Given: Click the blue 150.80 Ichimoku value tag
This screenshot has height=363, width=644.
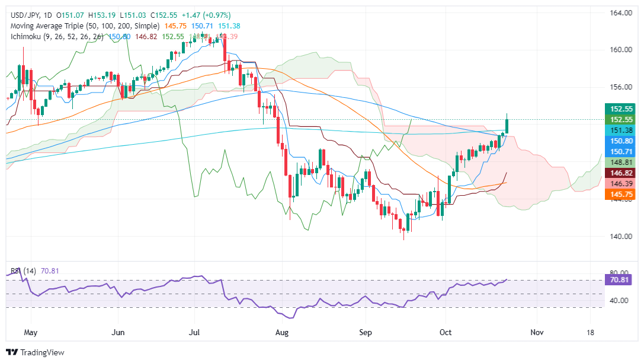Looking at the screenshot, I should click(620, 141).
